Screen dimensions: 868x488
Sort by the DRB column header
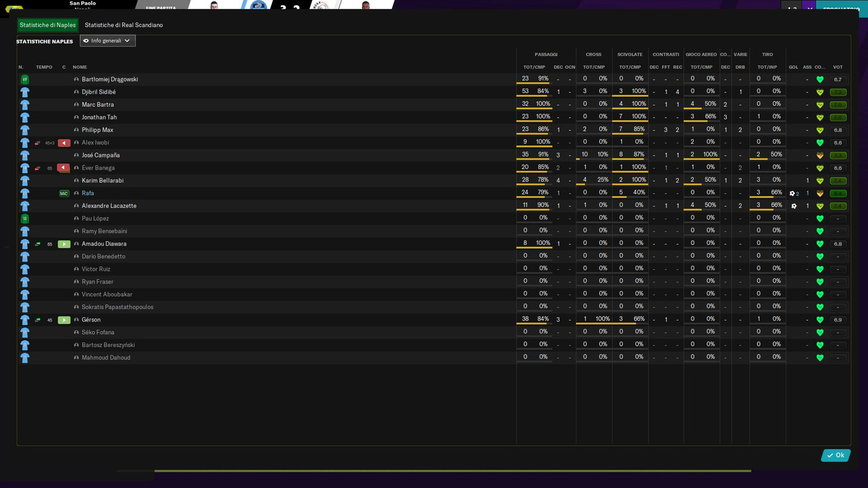click(x=740, y=67)
